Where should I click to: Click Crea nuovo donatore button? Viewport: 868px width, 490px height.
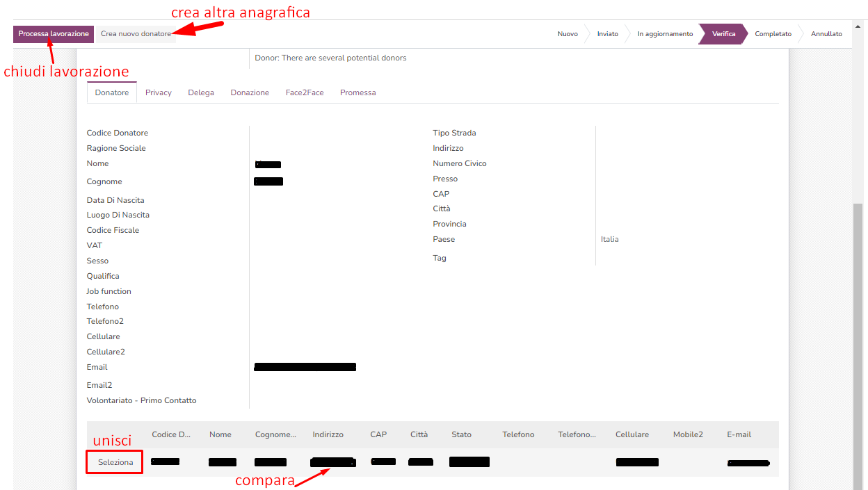pyautogui.click(x=136, y=34)
